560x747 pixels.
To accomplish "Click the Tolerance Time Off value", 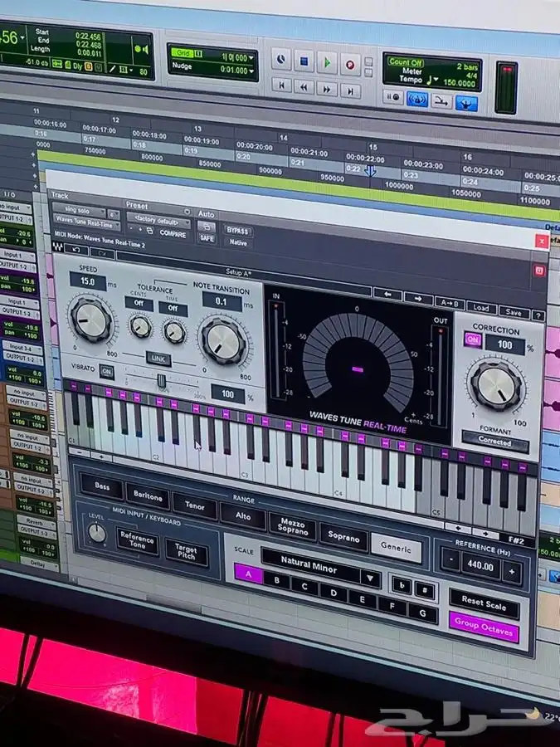I will [173, 309].
